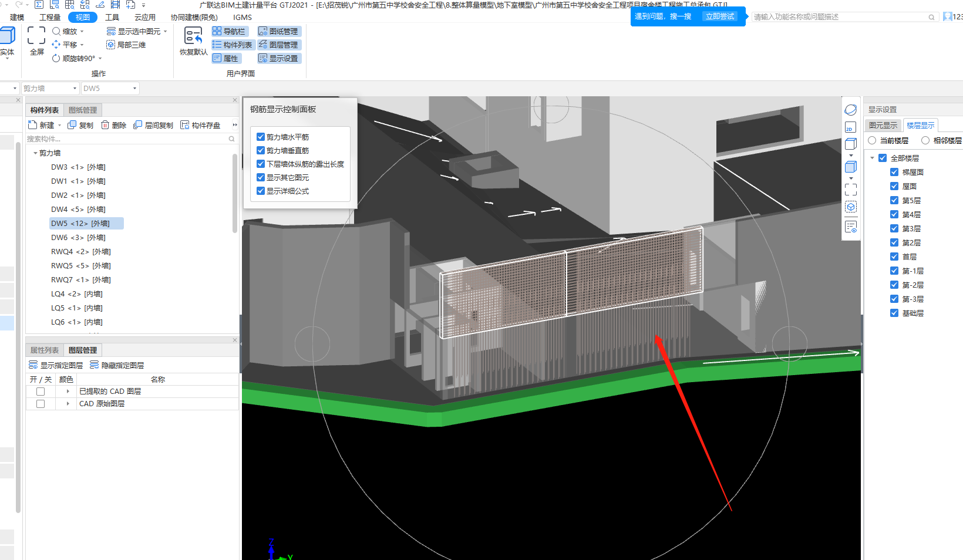Select RWQ5 <5> [外墙] in component list

click(80, 266)
